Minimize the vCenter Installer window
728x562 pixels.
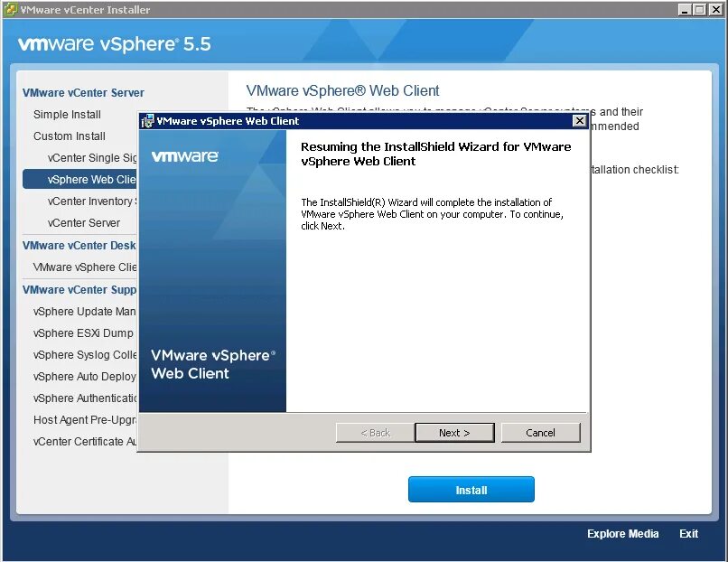point(684,9)
